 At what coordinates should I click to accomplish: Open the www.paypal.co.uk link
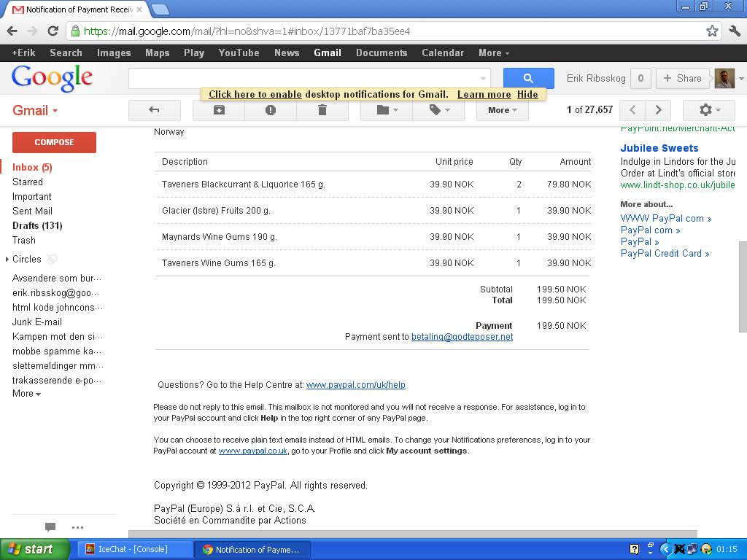pyautogui.click(x=252, y=451)
